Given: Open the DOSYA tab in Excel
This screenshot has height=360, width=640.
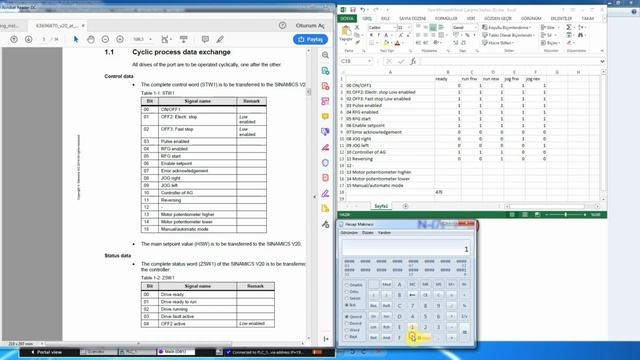Looking at the screenshot, I should (347, 18).
